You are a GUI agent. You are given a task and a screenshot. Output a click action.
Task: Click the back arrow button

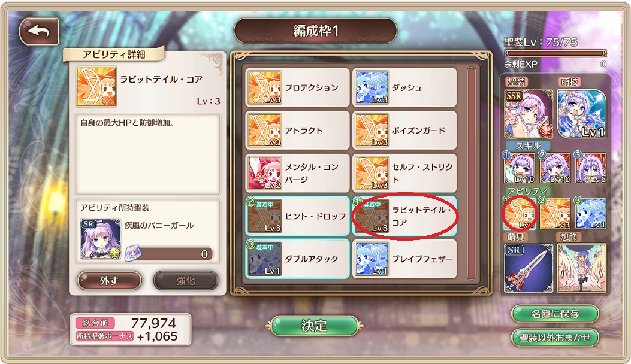click(39, 31)
